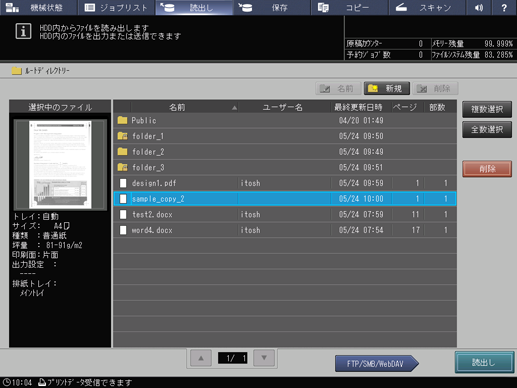Screen dimensions: 517x388
Task: Open the 保存 store tab
Action: point(272,7)
